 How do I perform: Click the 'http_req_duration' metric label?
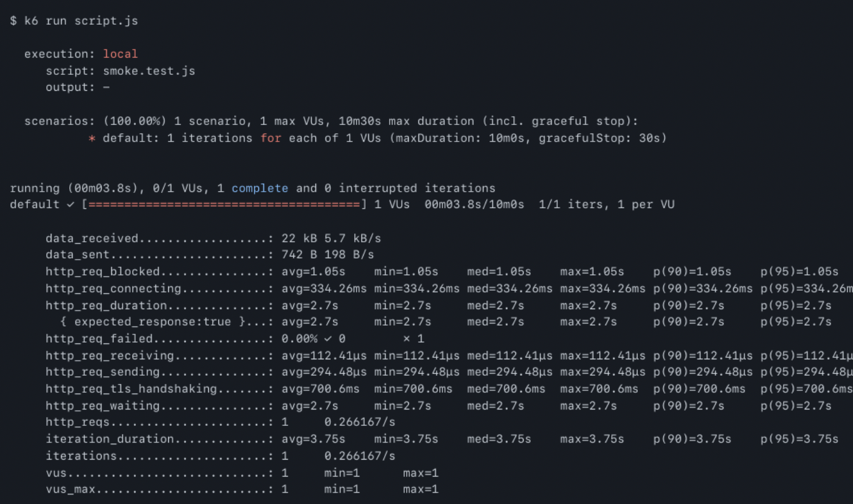click(106, 305)
